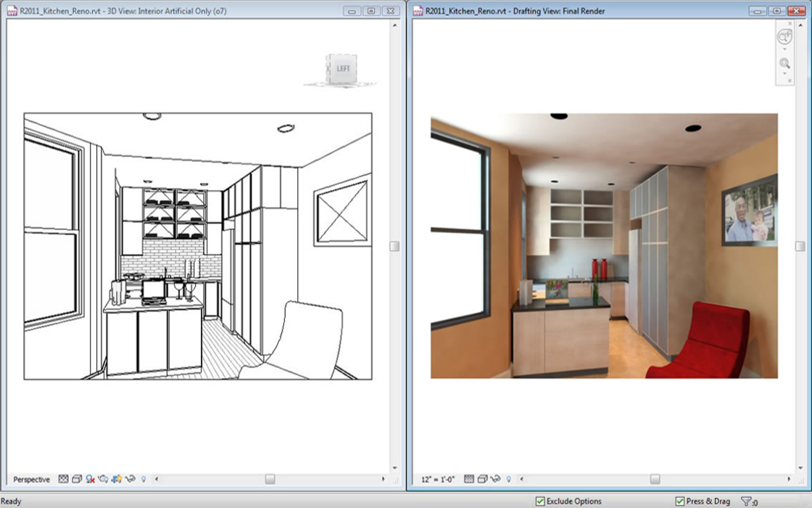Open the 12" = 1'-0" view scale menu
This screenshot has height=508, width=812.
pos(437,479)
